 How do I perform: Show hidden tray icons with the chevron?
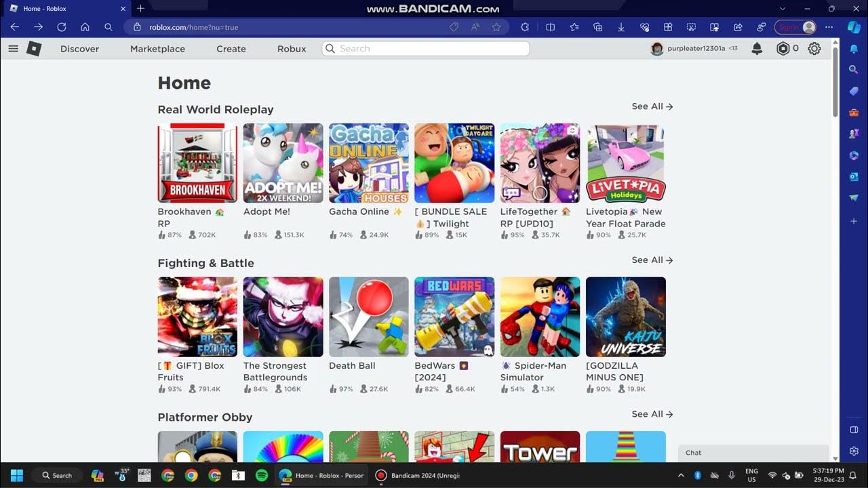[x=681, y=475]
